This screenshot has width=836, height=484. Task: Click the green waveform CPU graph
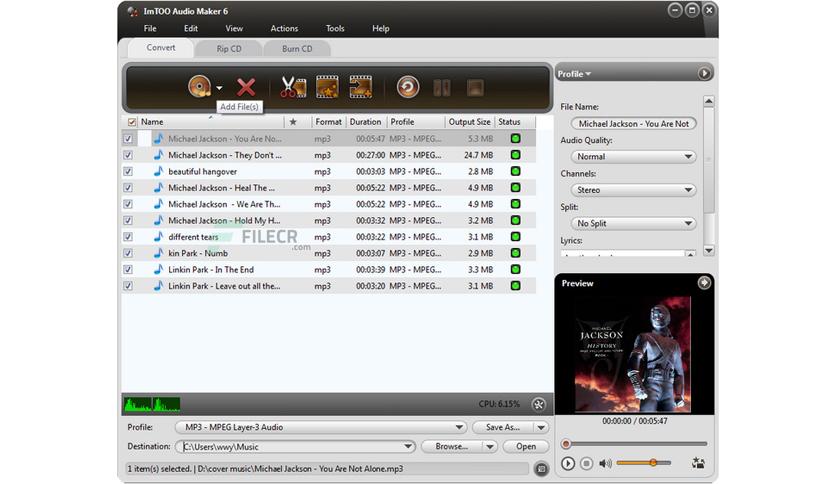(152, 405)
